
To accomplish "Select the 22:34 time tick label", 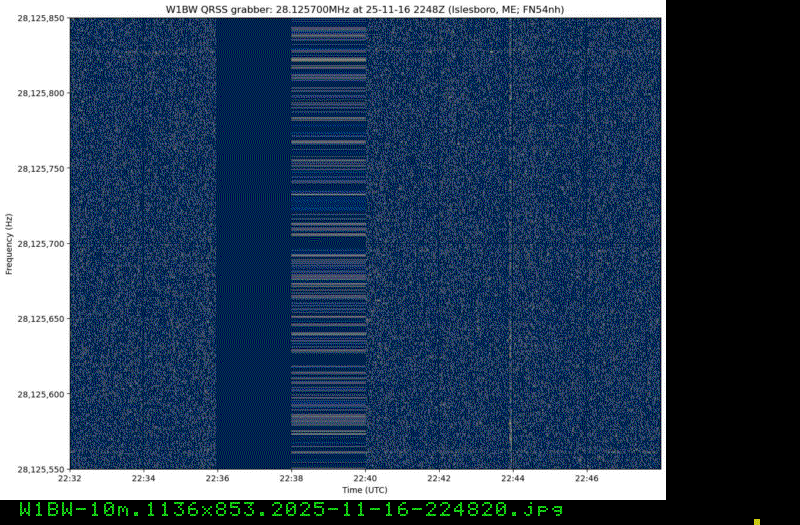I will (x=144, y=479).
